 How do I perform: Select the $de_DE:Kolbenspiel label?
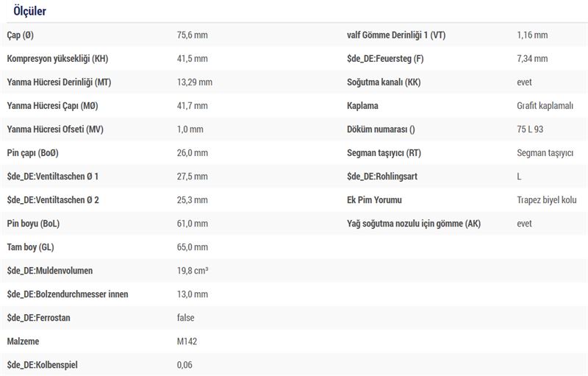coord(42,365)
